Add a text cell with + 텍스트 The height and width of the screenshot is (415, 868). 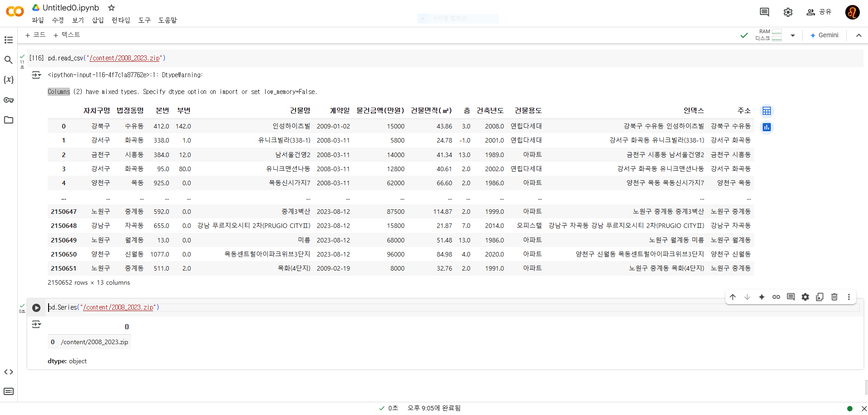pos(66,35)
